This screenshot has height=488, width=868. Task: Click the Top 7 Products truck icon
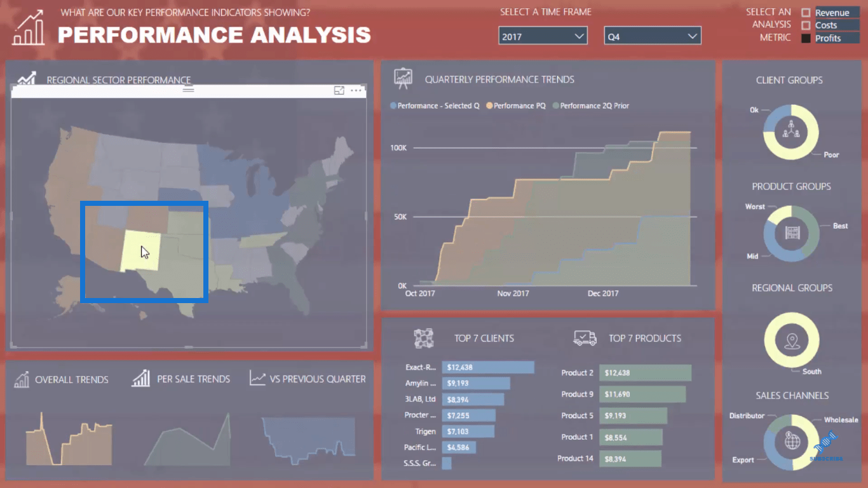(585, 338)
